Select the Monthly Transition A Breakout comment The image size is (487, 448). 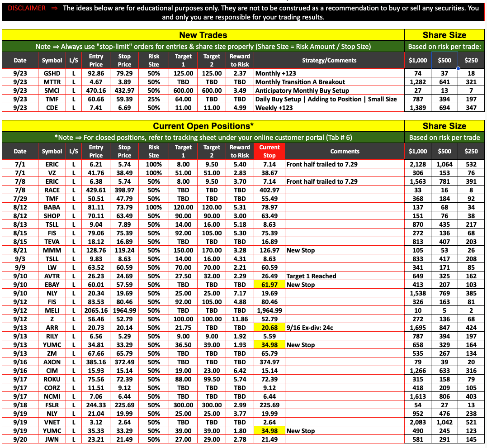[x=300, y=82]
